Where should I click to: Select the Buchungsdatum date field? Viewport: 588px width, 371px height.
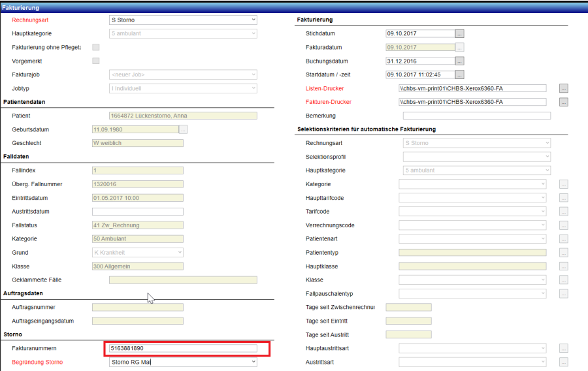pyautogui.click(x=420, y=61)
